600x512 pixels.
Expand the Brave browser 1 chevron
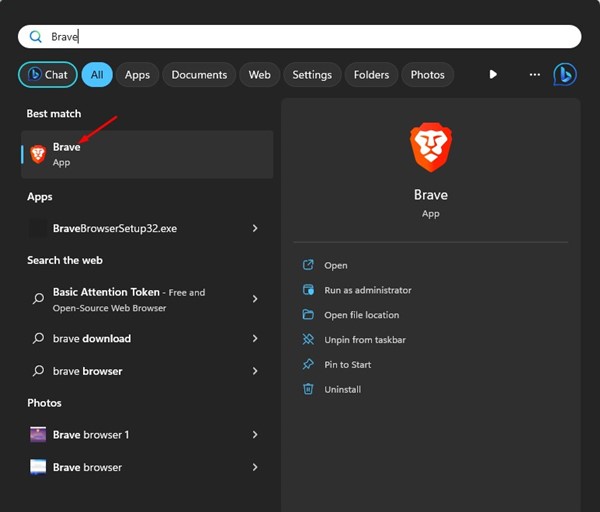point(255,435)
